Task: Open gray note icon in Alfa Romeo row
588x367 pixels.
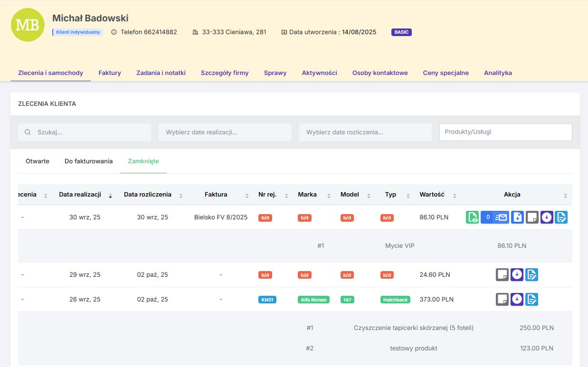Action: click(x=502, y=300)
